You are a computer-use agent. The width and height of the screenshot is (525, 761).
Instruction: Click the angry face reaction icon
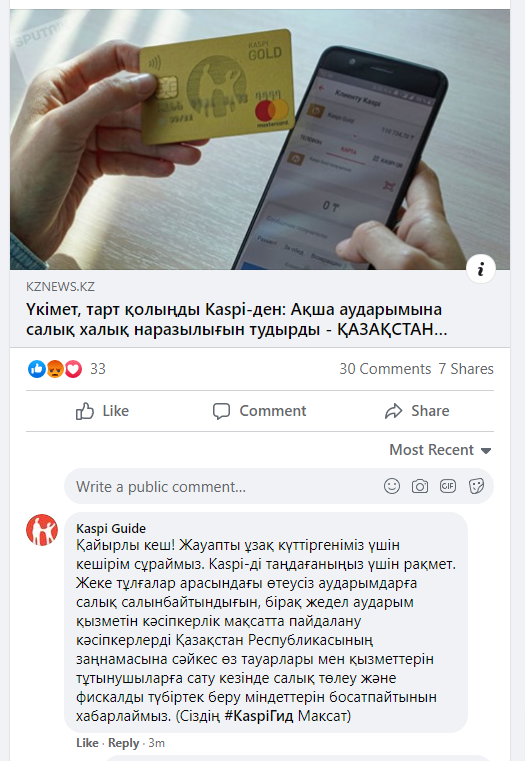coord(55,369)
